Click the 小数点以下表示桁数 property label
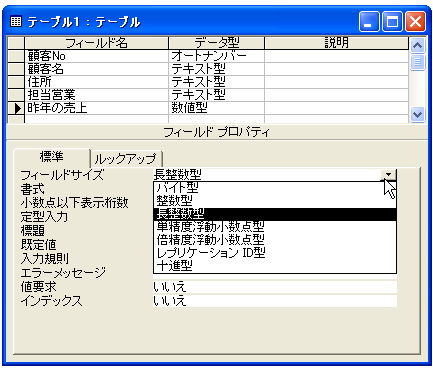Screen dimensions: 433x368 tap(74, 203)
